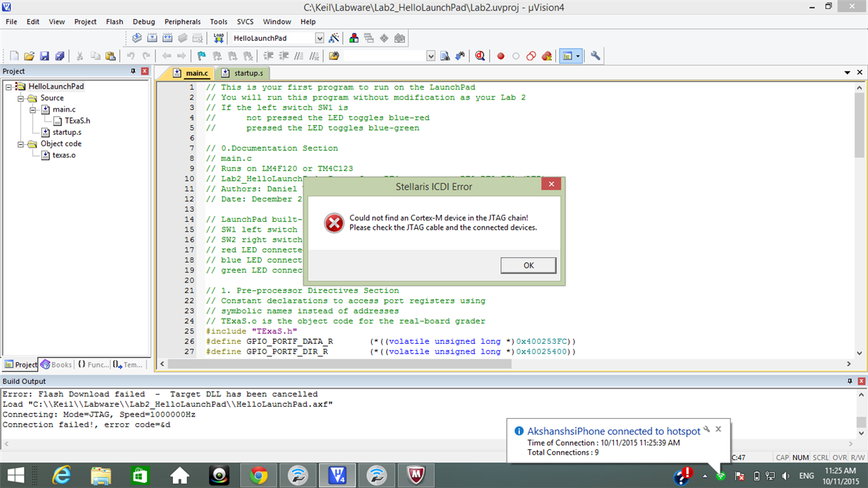Switch to the Templates panel tab
Screen dimensions: 868x488
[128, 364]
